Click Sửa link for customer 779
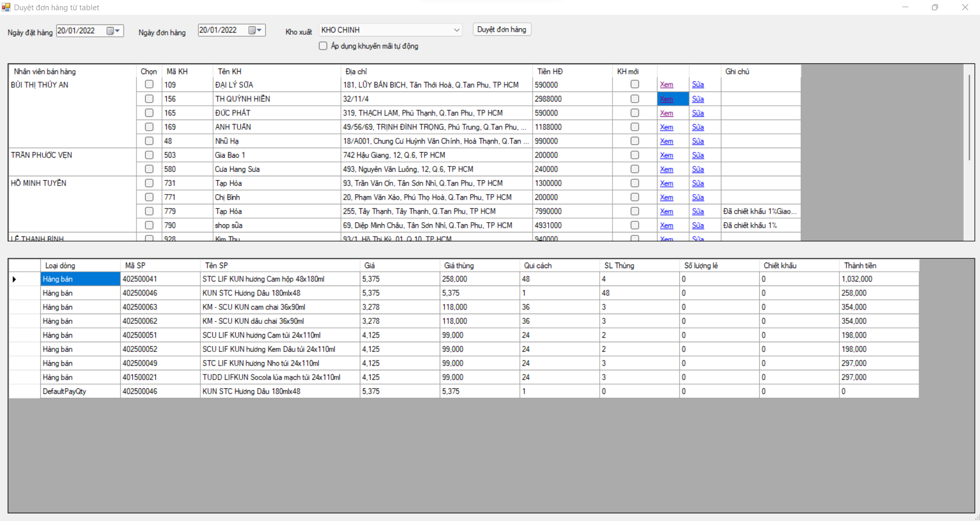 point(698,211)
